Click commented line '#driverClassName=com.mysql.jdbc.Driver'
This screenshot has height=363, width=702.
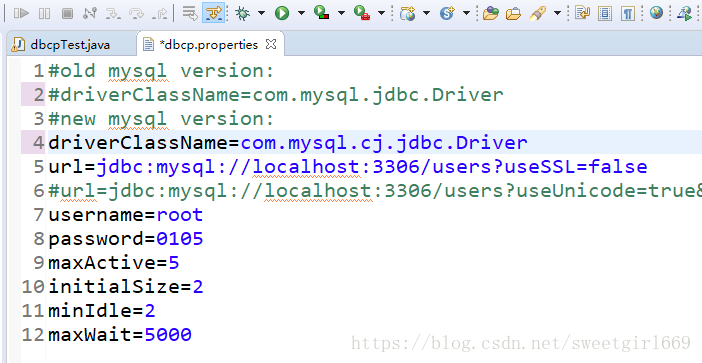coord(276,95)
